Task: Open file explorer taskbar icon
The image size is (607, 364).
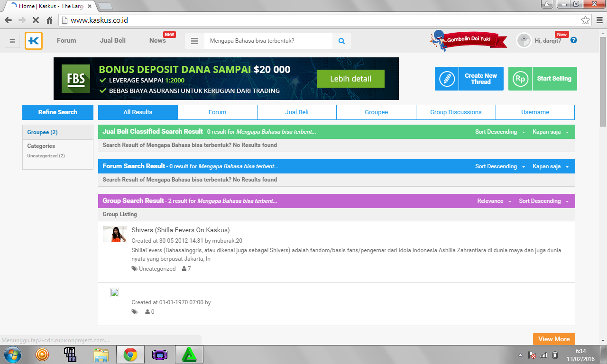Action: [x=101, y=355]
